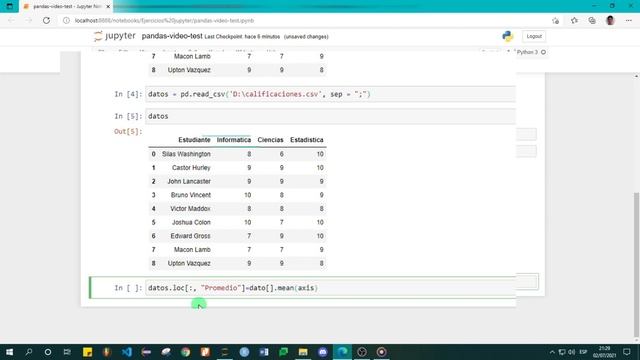Viewport: 640px width, 360px height.
Task: Reload the page with browser refresh icon
Action: click(x=47, y=20)
